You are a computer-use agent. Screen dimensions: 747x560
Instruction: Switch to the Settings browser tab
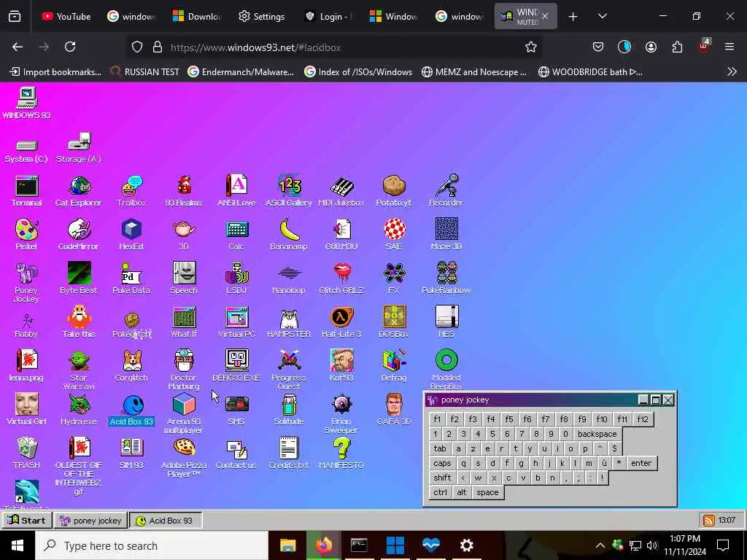(x=261, y=16)
